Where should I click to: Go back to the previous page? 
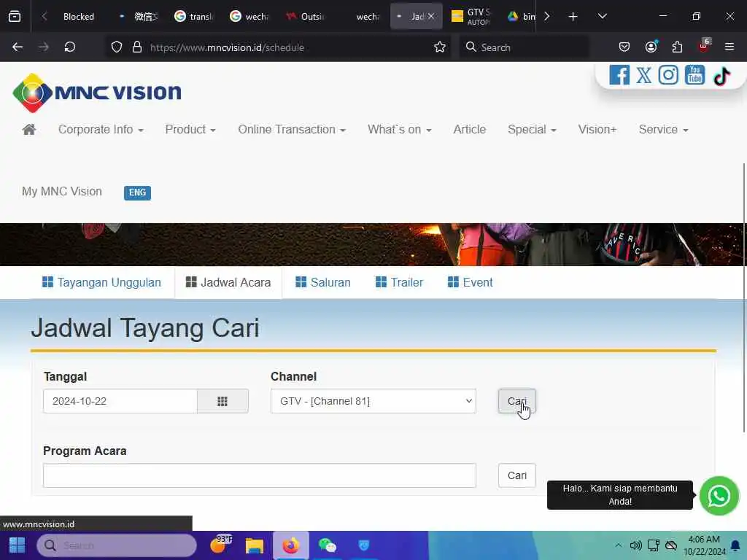[x=18, y=47]
